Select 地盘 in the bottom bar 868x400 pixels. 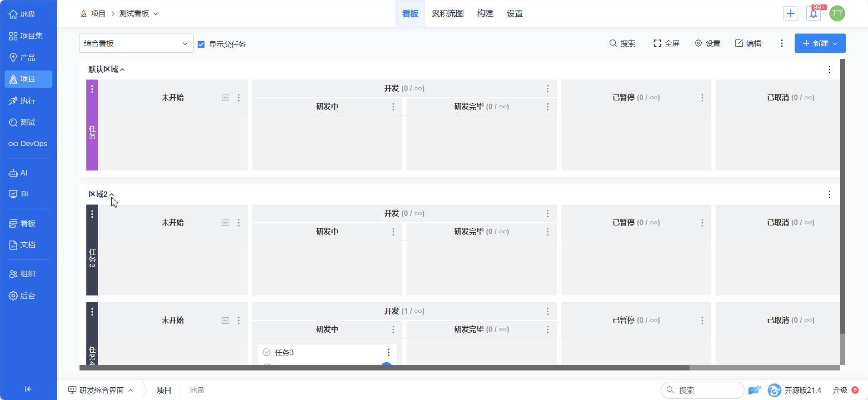(197, 390)
